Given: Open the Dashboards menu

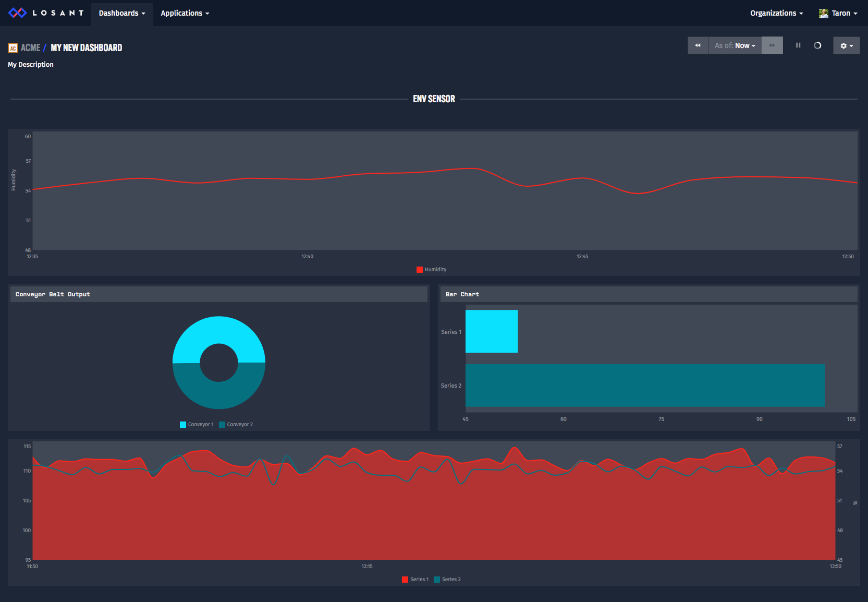Looking at the screenshot, I should (x=122, y=13).
